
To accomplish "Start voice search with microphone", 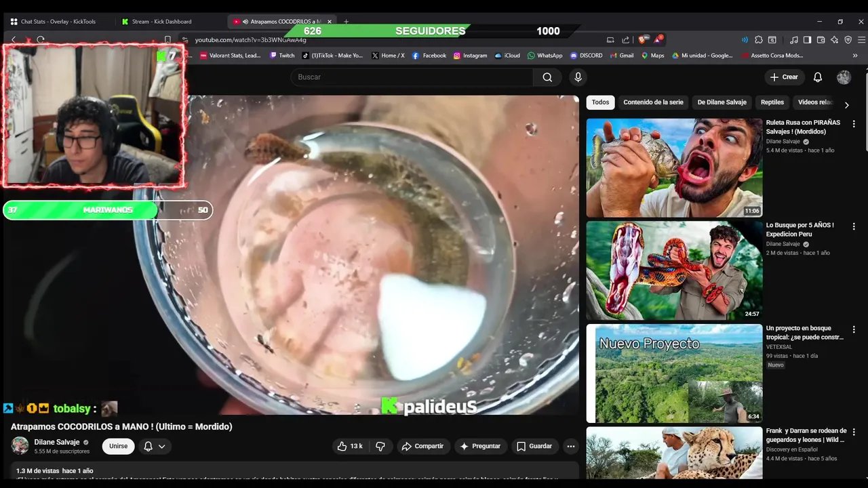I will tap(578, 77).
